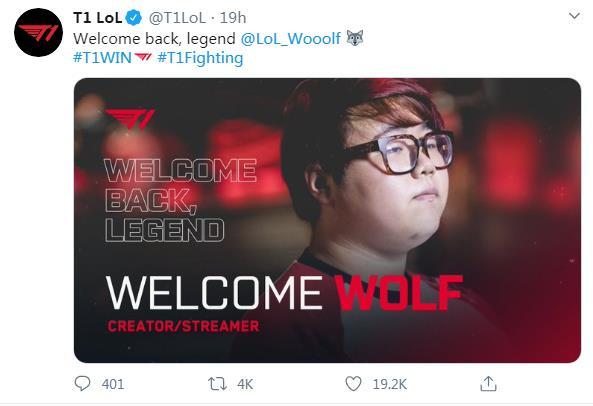View the 19.2K likes count

tap(390, 384)
